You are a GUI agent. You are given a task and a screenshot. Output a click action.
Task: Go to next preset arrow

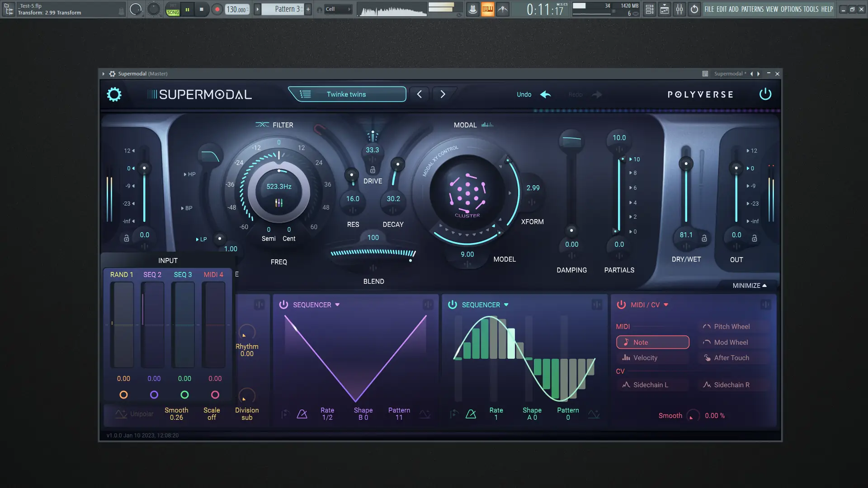pos(443,94)
